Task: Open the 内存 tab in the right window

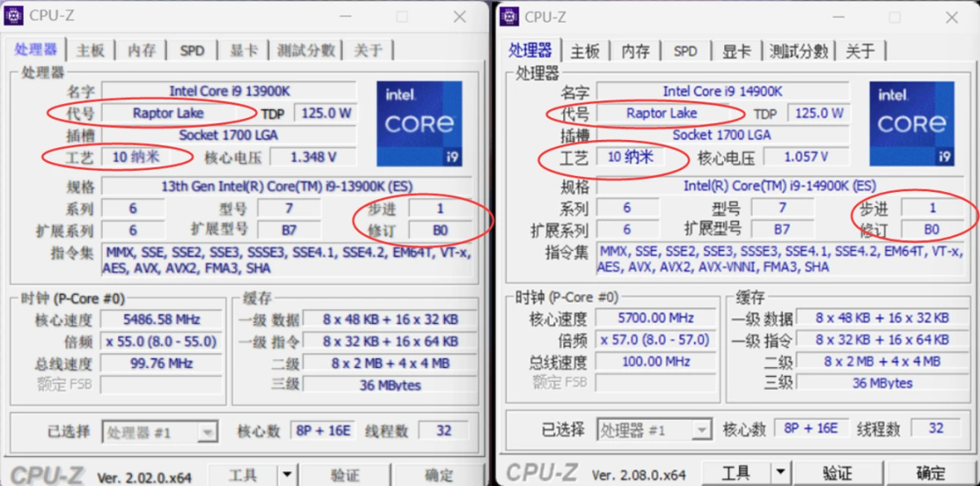Action: click(x=635, y=51)
